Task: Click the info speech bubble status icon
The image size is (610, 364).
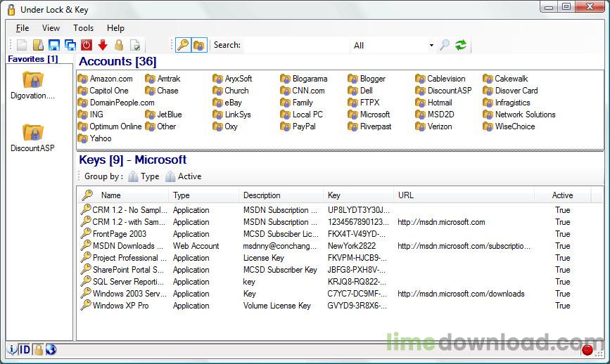Action: 12,350
